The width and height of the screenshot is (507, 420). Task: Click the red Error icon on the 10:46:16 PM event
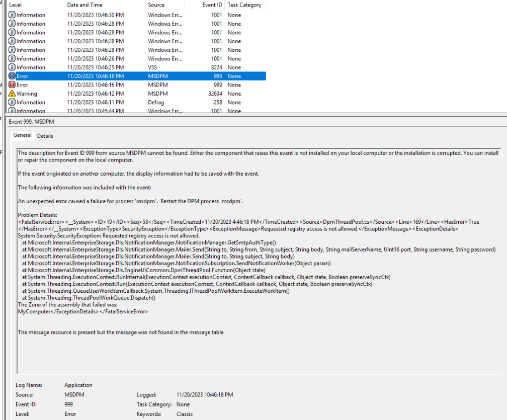(x=11, y=85)
